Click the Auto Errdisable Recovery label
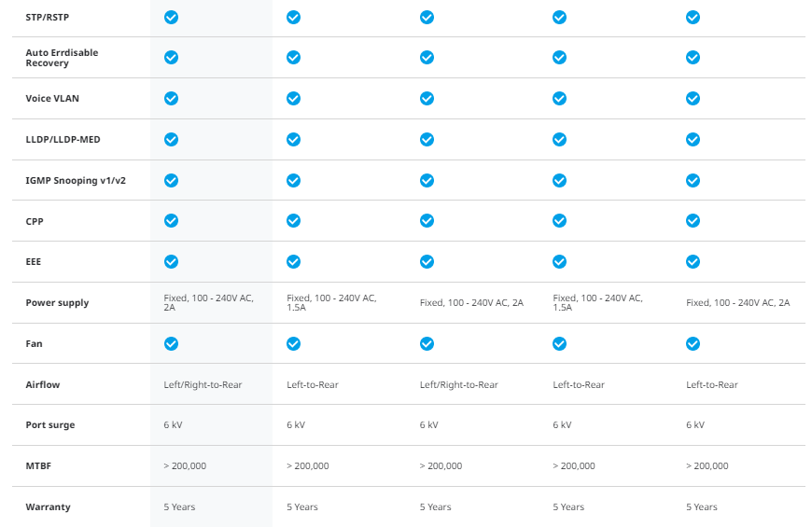 click(x=62, y=58)
